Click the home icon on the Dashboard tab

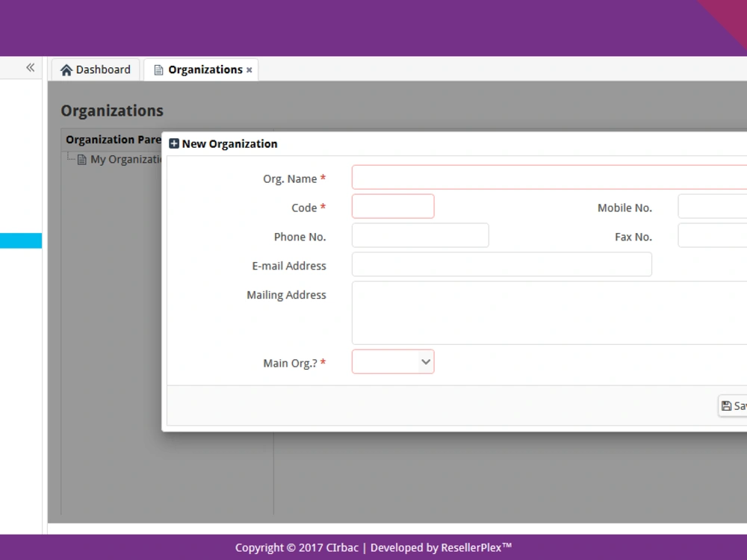tap(66, 69)
